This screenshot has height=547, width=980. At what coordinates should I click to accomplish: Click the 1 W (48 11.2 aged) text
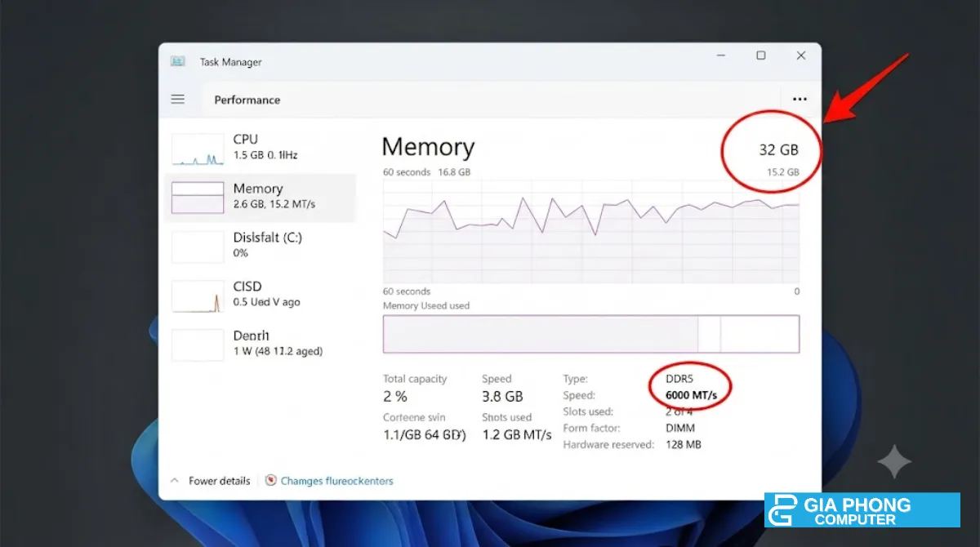tap(278, 351)
